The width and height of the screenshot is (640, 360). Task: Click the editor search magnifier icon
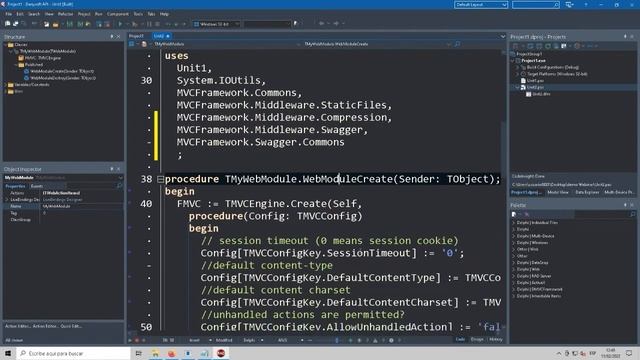click(x=457, y=44)
